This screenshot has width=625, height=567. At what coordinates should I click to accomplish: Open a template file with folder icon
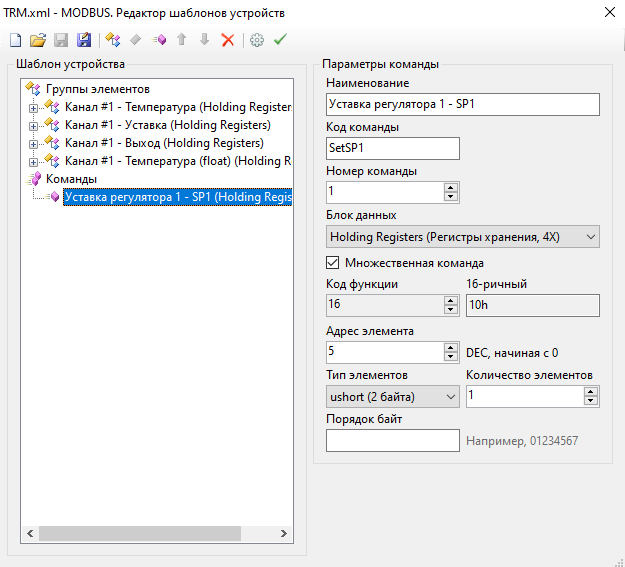[38, 40]
